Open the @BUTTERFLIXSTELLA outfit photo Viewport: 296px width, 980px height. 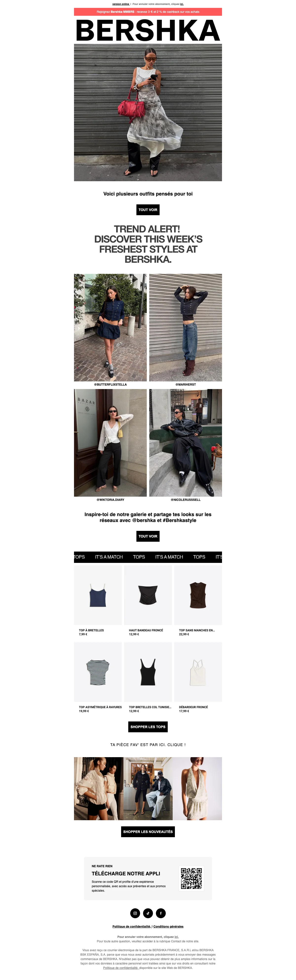[x=110, y=327]
